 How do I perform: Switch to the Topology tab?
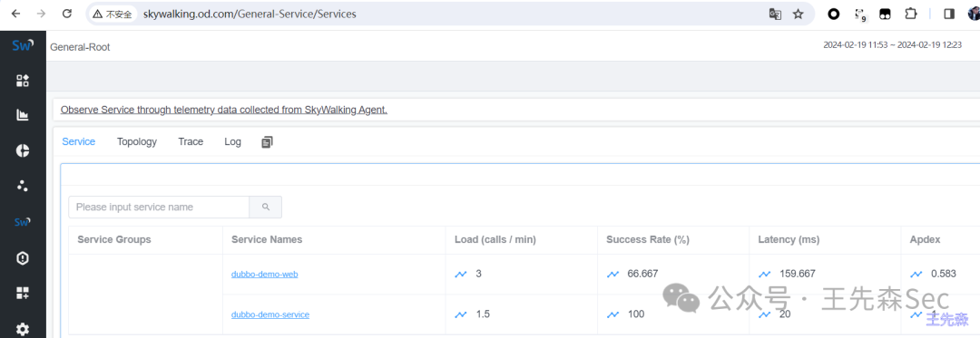pyautogui.click(x=137, y=141)
